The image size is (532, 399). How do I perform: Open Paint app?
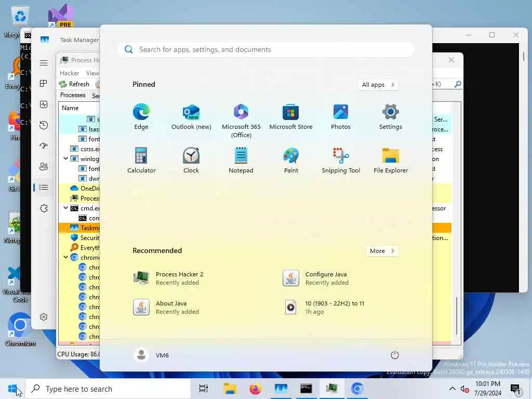pos(291,161)
